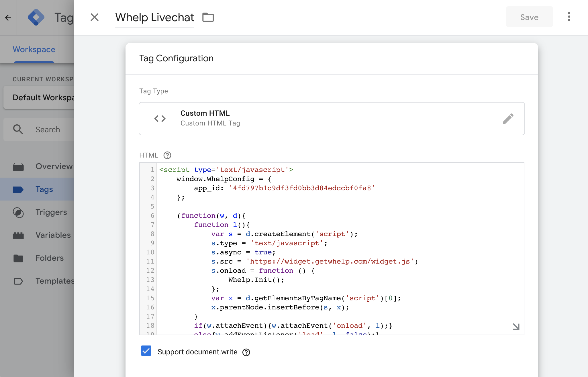Screen dimensions: 588x377
Task: Open the three-dot more options menu
Action: tap(569, 17)
